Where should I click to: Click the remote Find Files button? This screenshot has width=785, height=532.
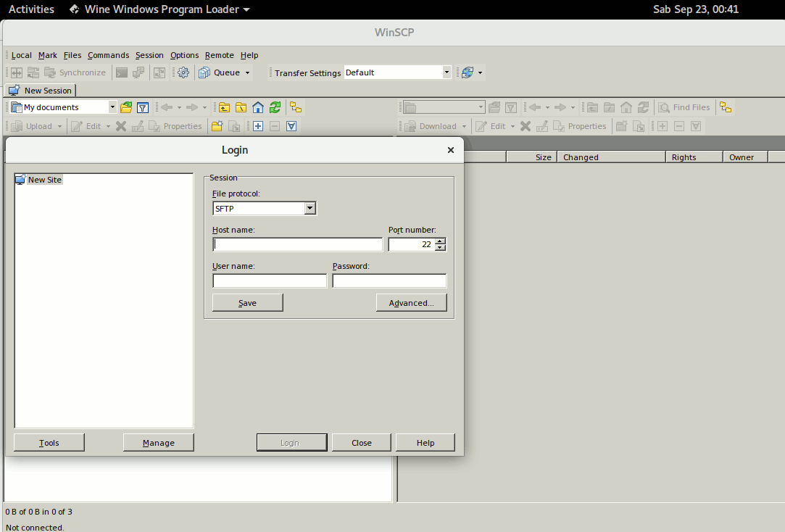pos(684,107)
